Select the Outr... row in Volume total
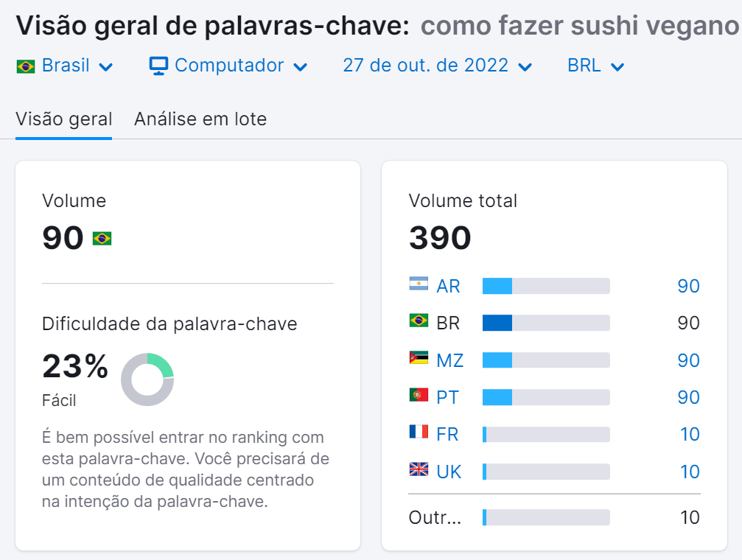The width and height of the screenshot is (742, 560). coord(434,517)
